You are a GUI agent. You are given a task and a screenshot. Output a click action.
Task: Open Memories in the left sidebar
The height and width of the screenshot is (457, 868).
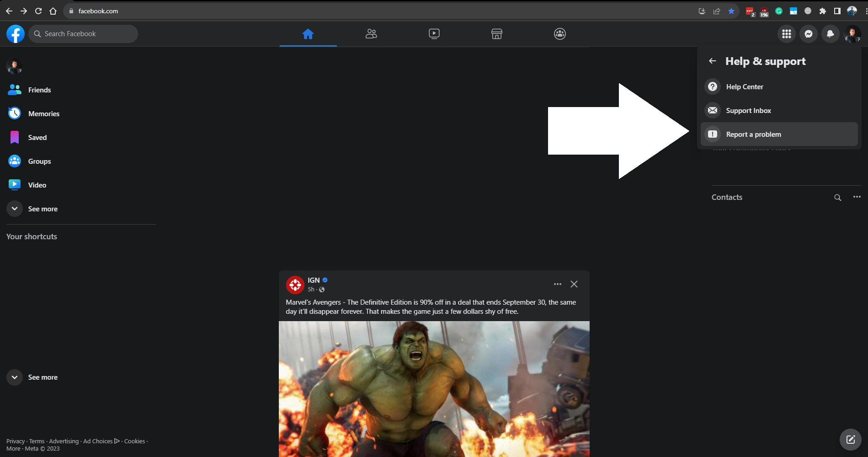click(x=81, y=114)
